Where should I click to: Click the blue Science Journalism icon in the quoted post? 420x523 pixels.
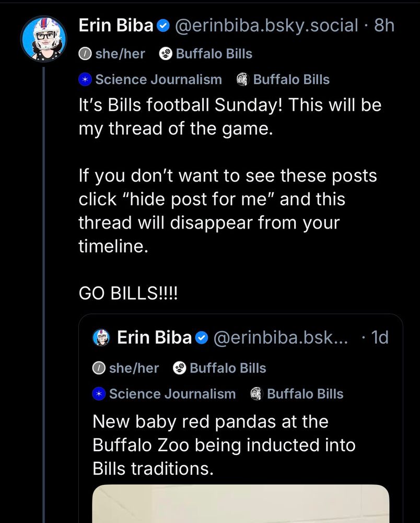(99, 394)
